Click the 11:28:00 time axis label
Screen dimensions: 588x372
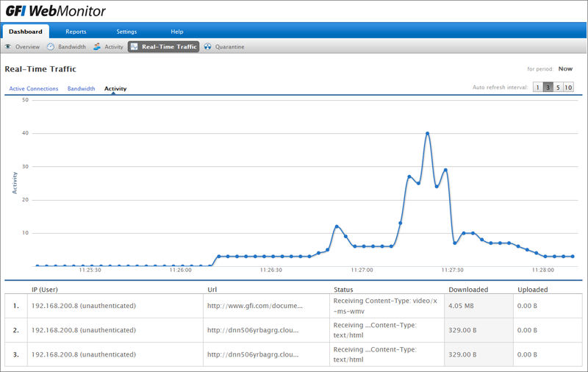(x=543, y=270)
